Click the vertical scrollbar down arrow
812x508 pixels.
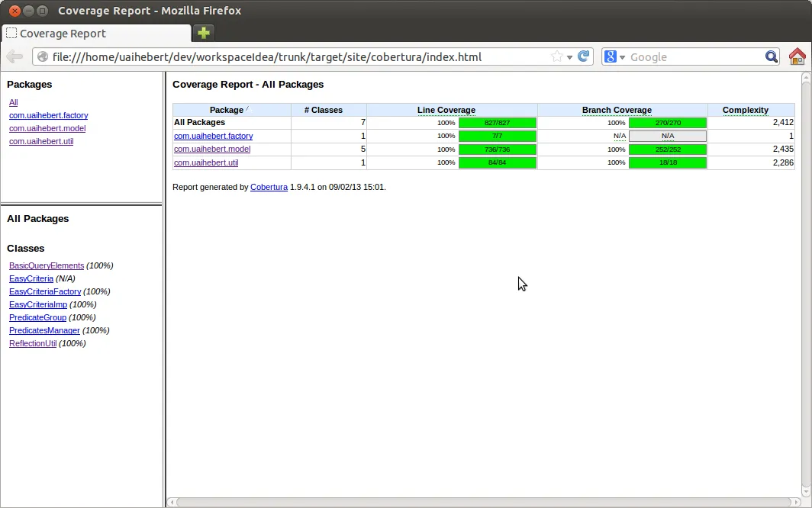pyautogui.click(x=806, y=491)
